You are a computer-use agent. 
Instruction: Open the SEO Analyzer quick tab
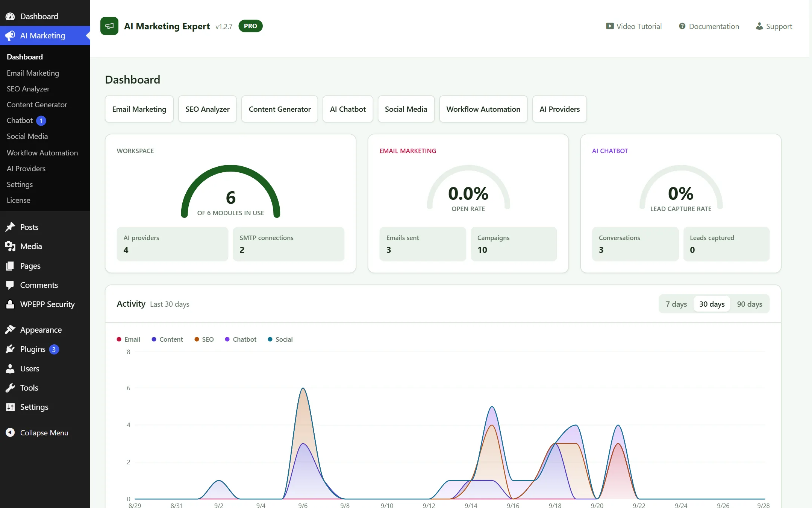click(208, 109)
